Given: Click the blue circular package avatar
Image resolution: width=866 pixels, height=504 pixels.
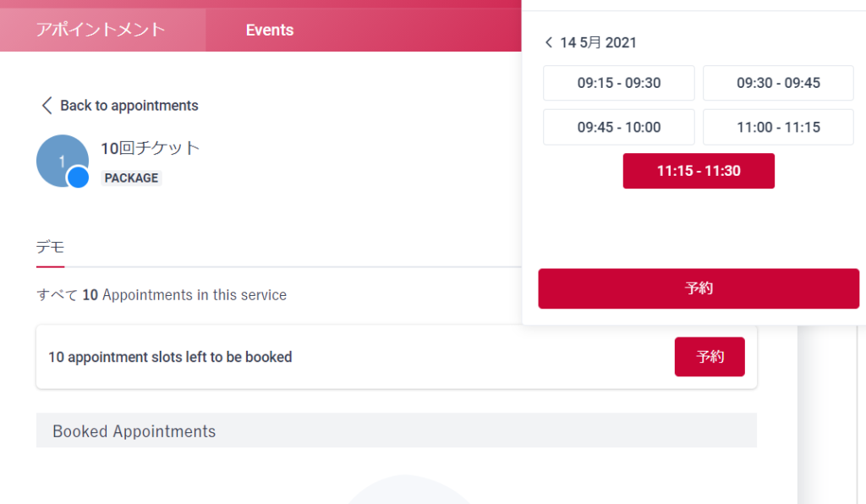Looking at the screenshot, I should click(x=63, y=161).
